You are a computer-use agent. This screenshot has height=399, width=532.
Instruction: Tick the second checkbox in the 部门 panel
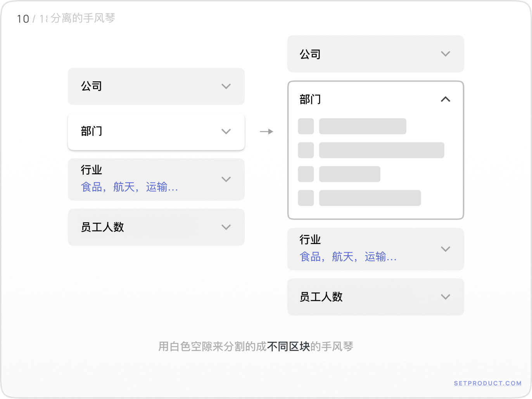click(x=306, y=150)
